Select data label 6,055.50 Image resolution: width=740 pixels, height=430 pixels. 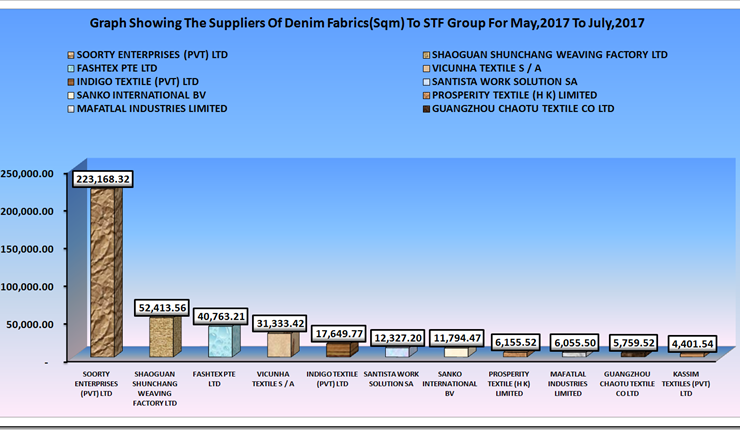[x=575, y=343]
